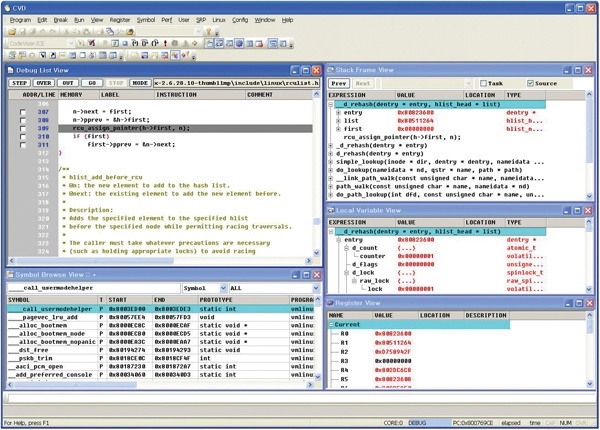The image size is (600, 430).
Task: Toggle breakpoint checkbox on line 309
Action: tap(24, 129)
